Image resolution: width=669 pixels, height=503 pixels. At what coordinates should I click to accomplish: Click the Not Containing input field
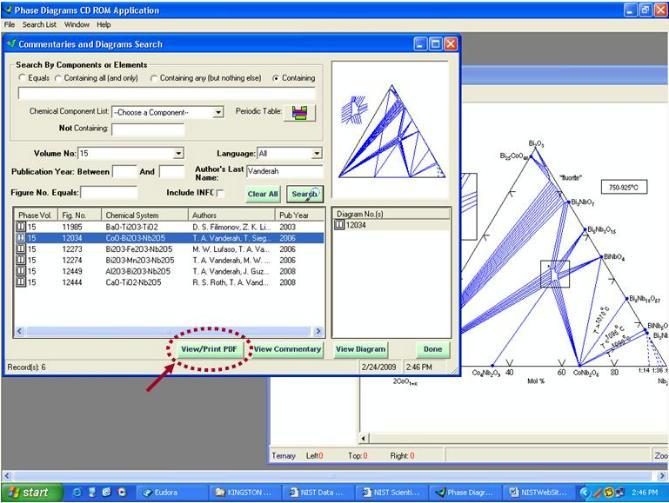coord(148,129)
